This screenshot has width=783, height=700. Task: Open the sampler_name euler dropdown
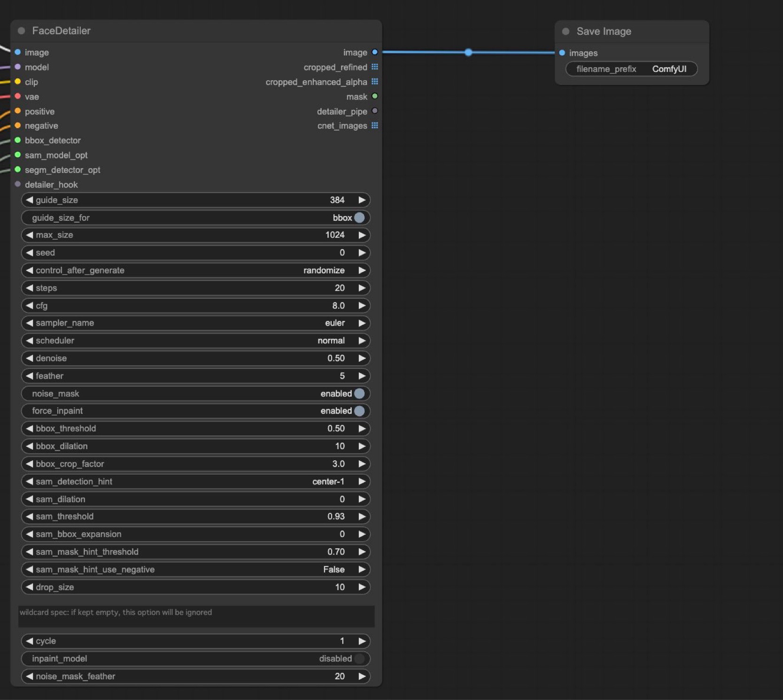coord(195,323)
